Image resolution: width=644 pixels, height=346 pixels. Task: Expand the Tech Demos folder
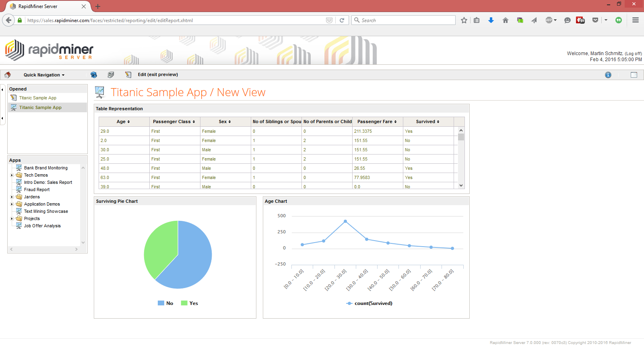(12, 175)
